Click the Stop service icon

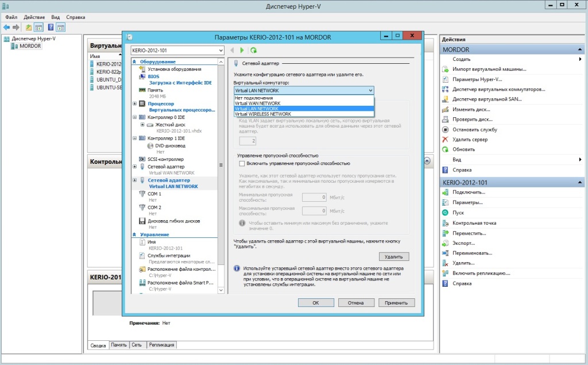pyautogui.click(x=446, y=129)
